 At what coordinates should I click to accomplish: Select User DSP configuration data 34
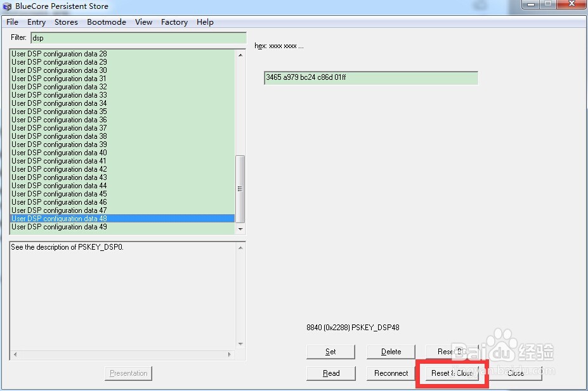point(122,103)
